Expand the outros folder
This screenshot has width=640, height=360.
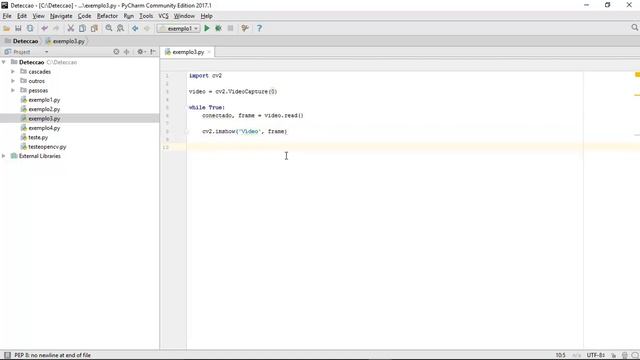pos(13,81)
